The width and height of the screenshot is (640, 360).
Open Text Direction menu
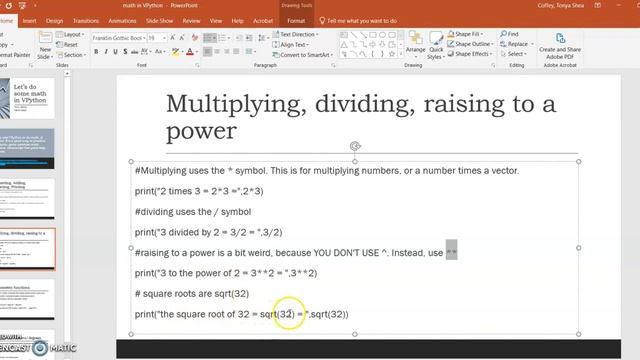coord(295,34)
